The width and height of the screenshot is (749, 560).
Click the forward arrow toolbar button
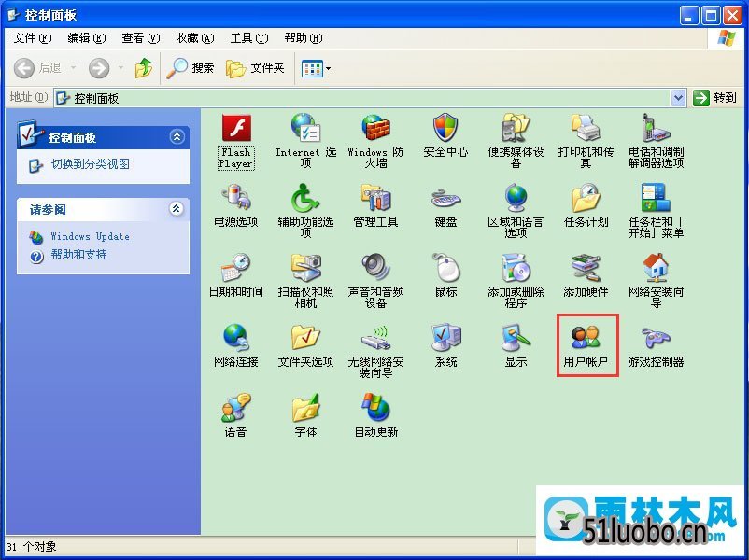tap(99, 68)
